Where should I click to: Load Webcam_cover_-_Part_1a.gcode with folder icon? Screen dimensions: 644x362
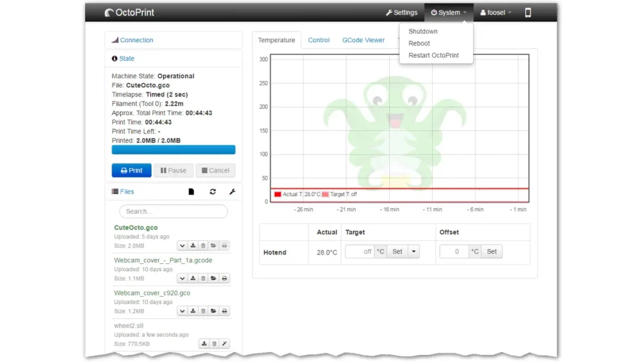point(214,278)
